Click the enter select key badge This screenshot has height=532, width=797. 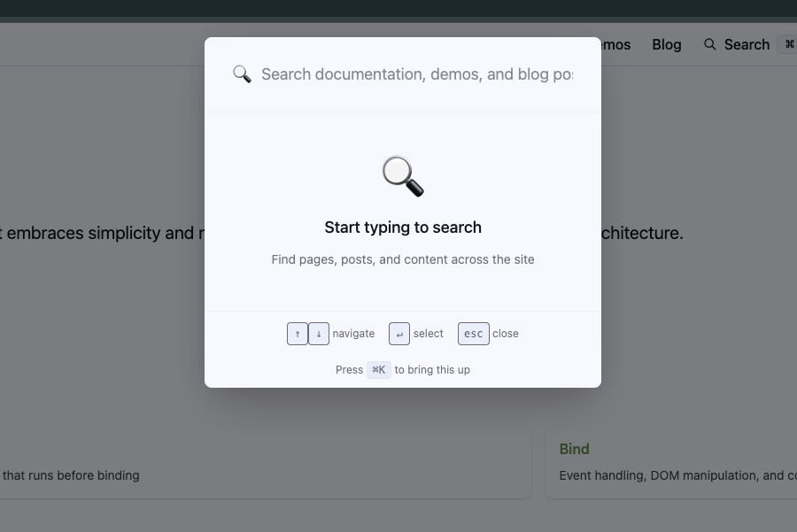pos(398,334)
